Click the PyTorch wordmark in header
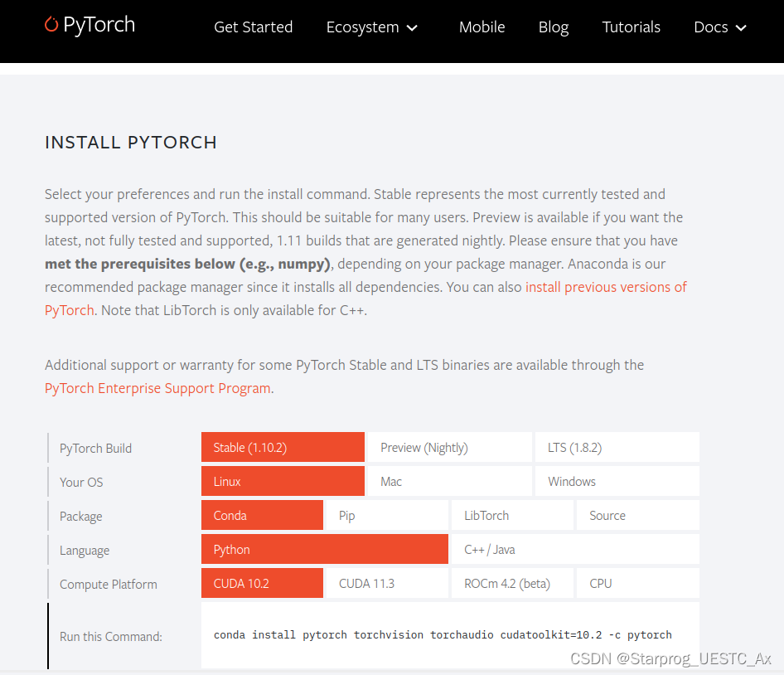Screen dimensions: 784x675 (x=99, y=25)
